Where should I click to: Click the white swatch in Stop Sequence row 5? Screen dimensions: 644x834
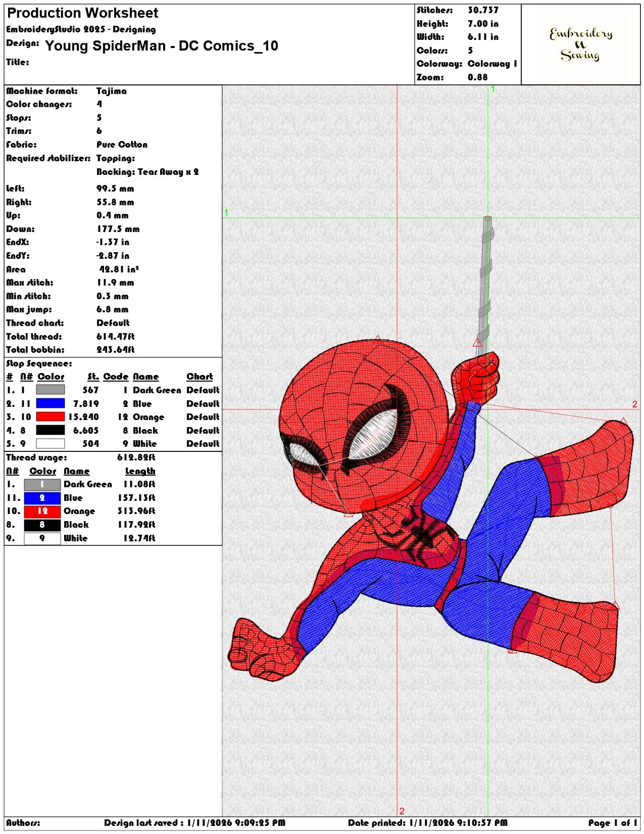(51, 443)
